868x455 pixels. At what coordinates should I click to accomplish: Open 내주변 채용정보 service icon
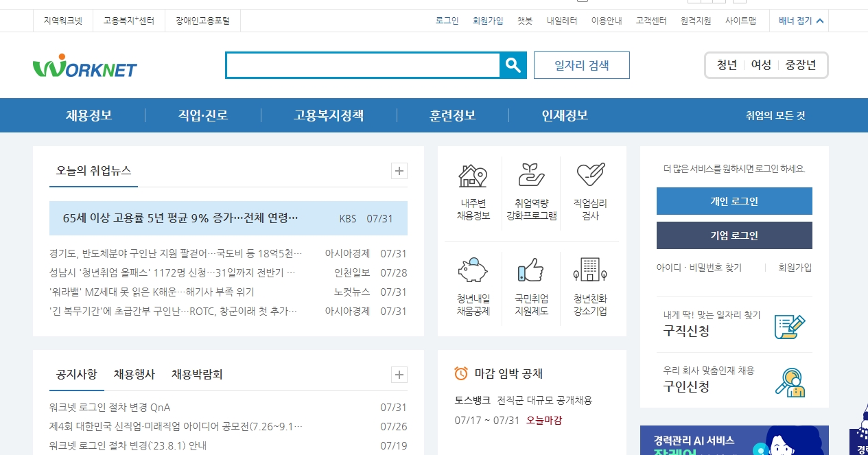[x=472, y=183]
